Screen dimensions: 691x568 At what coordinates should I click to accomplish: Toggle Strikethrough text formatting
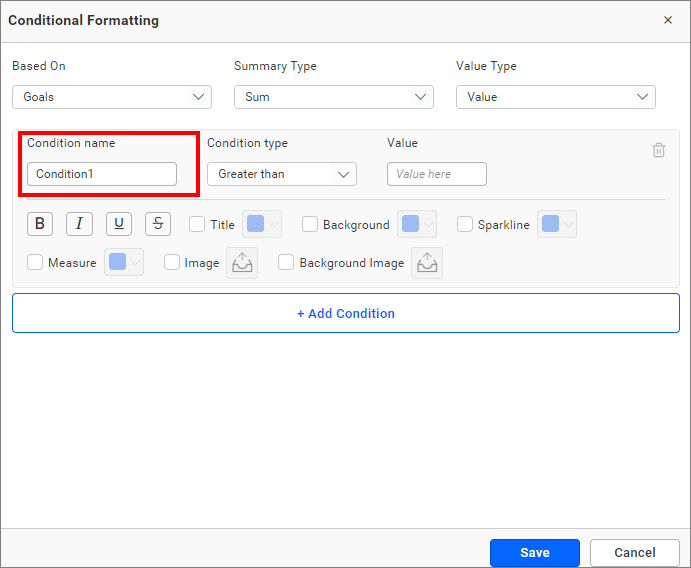pos(158,224)
